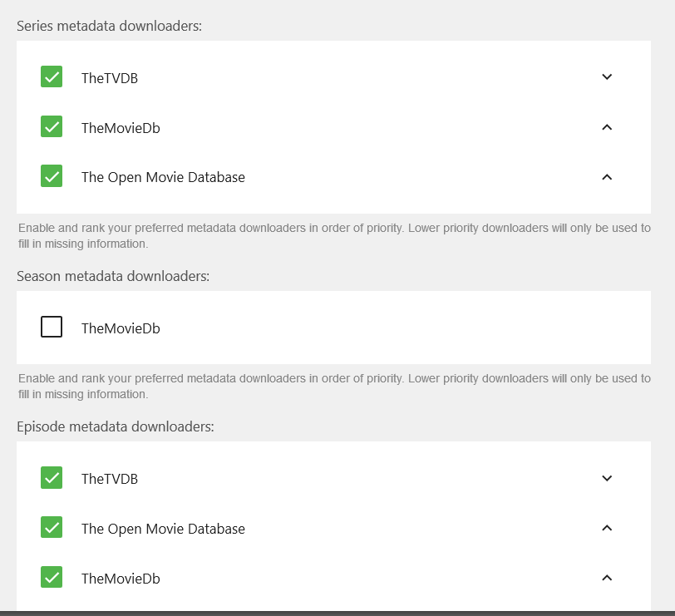Image resolution: width=675 pixels, height=616 pixels.
Task: Move up TheMovieDb in Series downloaders
Action: point(607,127)
